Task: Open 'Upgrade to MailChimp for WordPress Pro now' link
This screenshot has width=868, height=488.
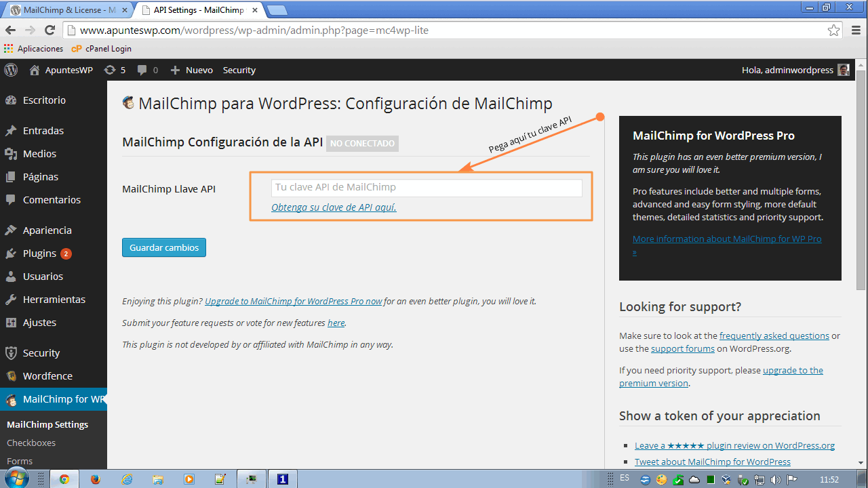Action: pos(294,301)
